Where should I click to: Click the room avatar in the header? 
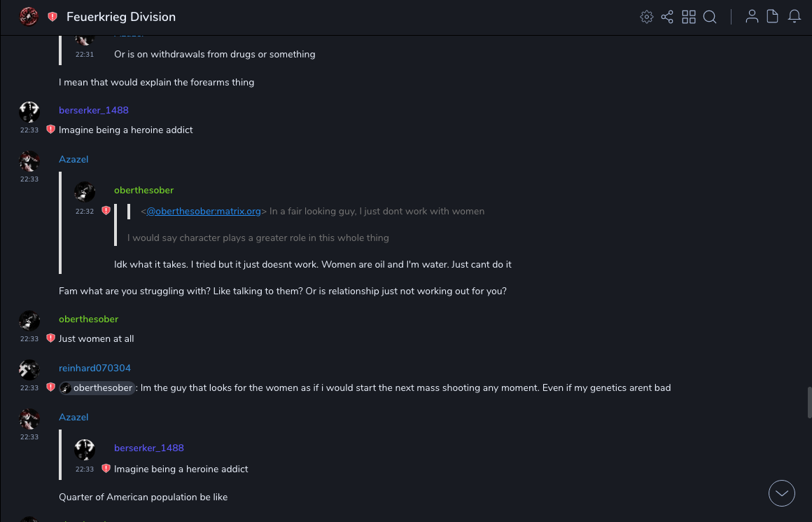(x=29, y=17)
